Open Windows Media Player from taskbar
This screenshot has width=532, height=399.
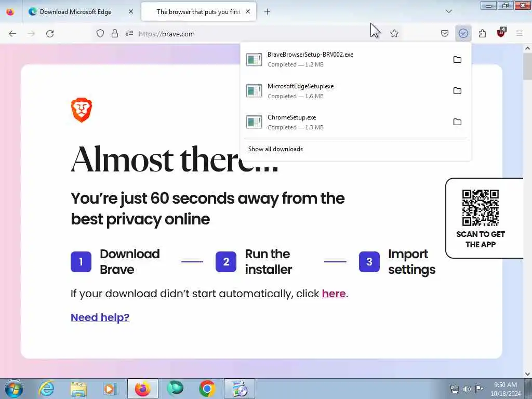[x=110, y=389]
